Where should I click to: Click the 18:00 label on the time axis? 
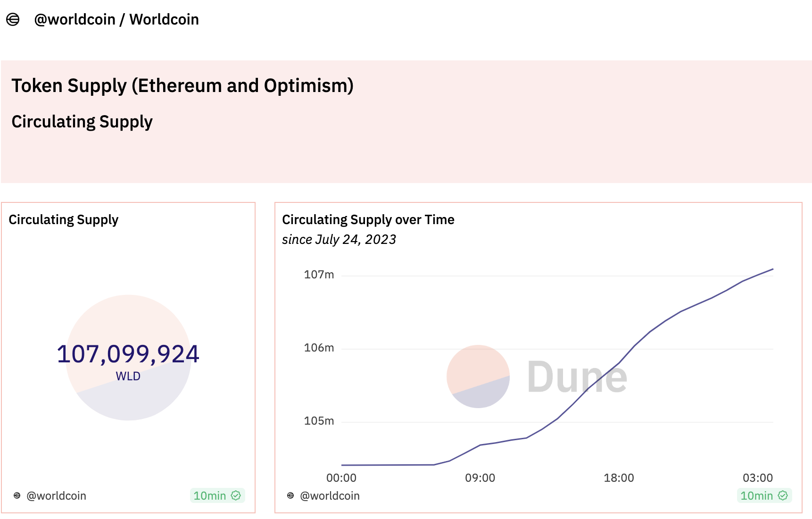(619, 478)
